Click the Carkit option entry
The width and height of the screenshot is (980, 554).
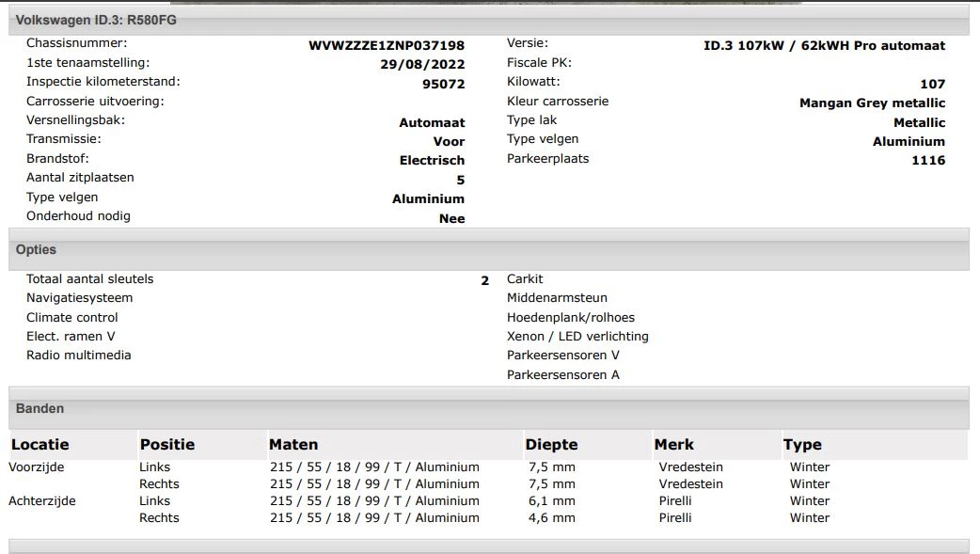click(x=524, y=278)
